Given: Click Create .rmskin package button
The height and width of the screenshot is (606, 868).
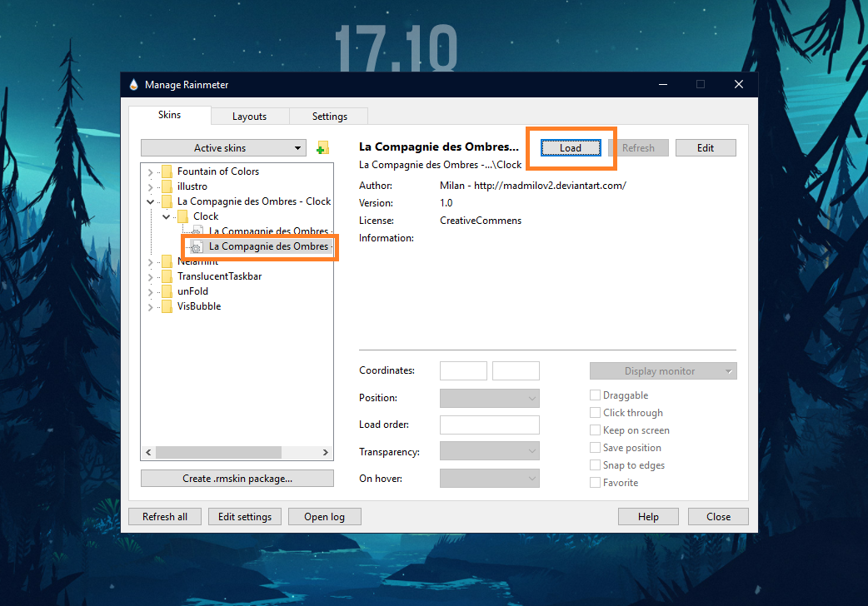Looking at the screenshot, I should pos(237,478).
